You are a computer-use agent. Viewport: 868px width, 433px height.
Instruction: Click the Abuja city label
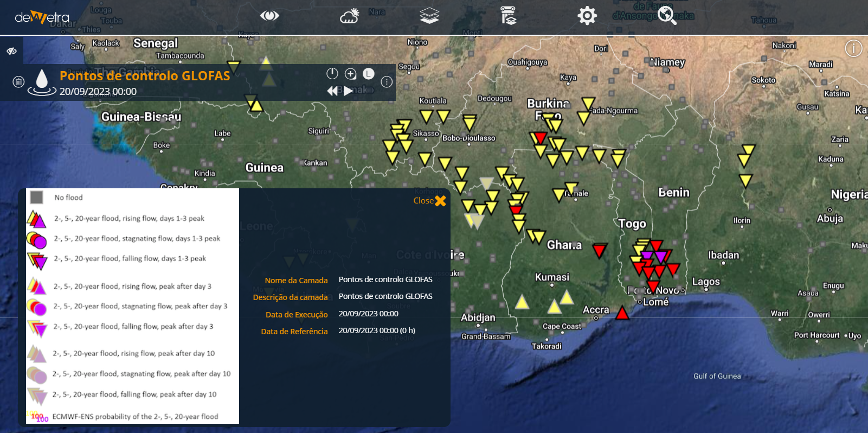830,219
